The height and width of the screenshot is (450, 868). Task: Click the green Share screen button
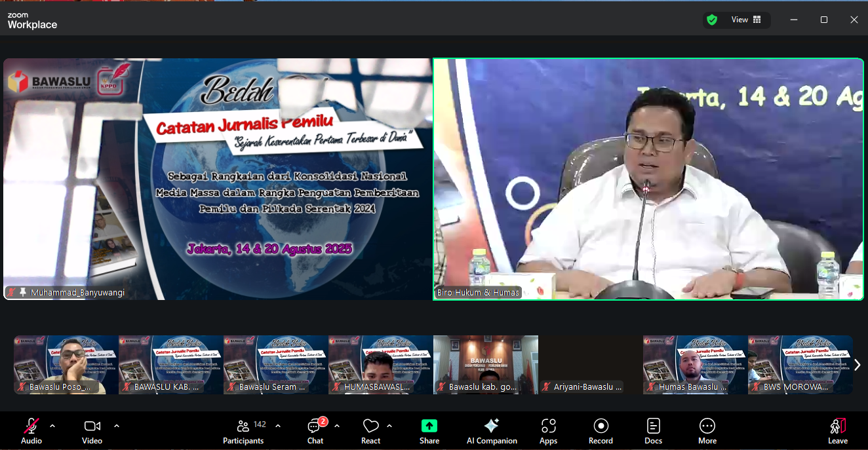[x=429, y=430]
